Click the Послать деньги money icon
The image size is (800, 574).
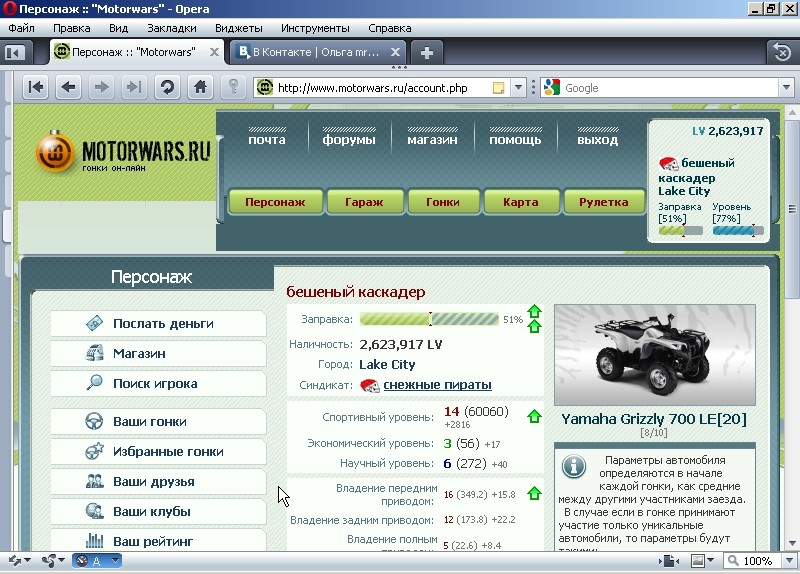[x=95, y=323]
